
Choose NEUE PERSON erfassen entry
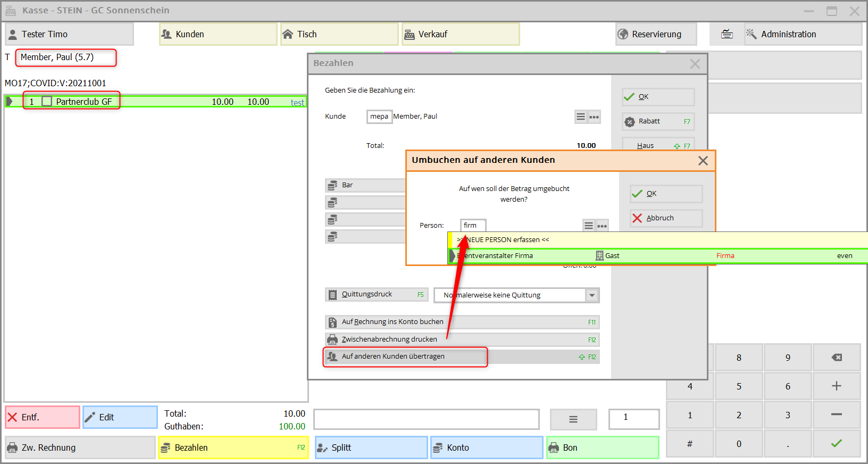(505, 240)
